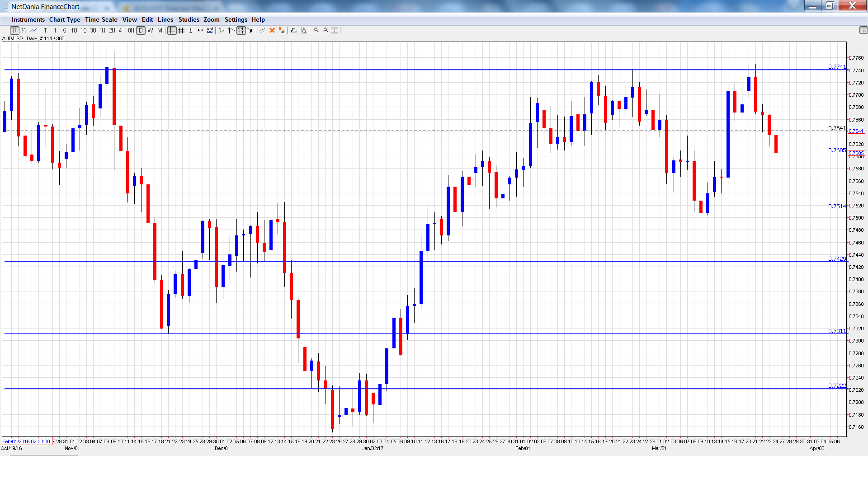Click the 0.7514 horizontal line label
868x488 pixels.
pyautogui.click(x=837, y=206)
